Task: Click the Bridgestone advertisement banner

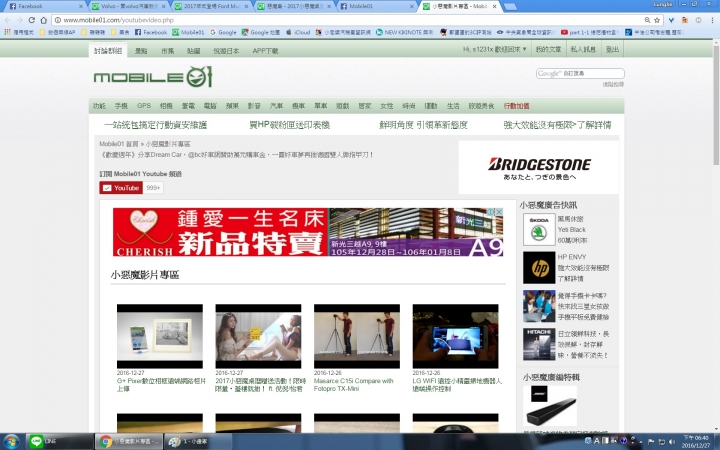Action: (539, 168)
